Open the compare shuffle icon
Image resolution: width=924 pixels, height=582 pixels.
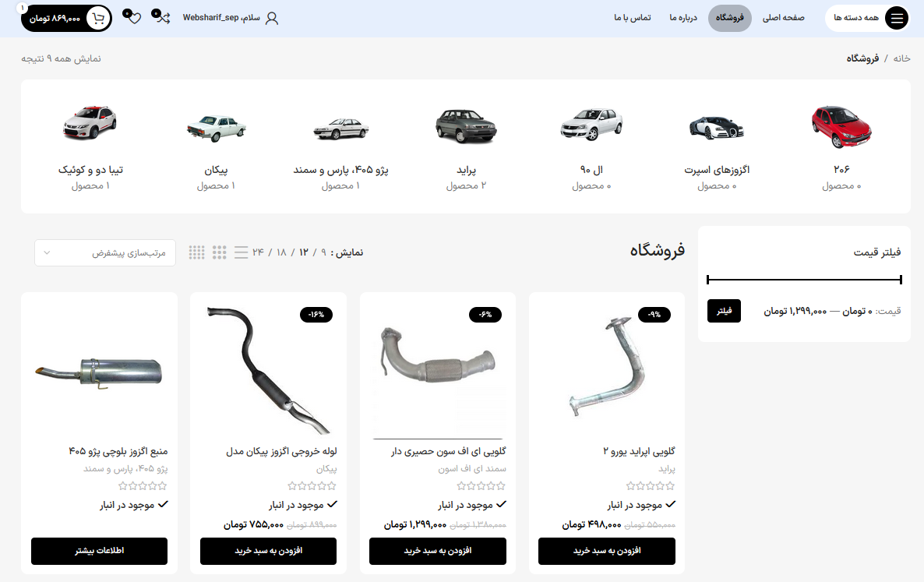(160, 16)
